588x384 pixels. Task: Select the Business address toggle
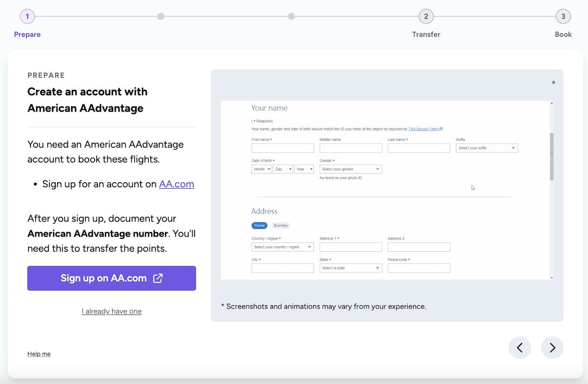281,226
